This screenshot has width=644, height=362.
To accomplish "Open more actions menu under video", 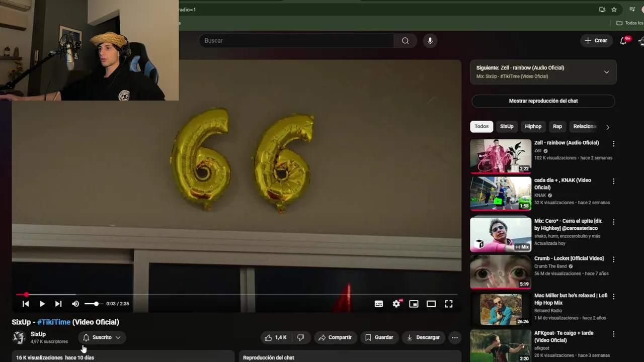I will point(455,337).
